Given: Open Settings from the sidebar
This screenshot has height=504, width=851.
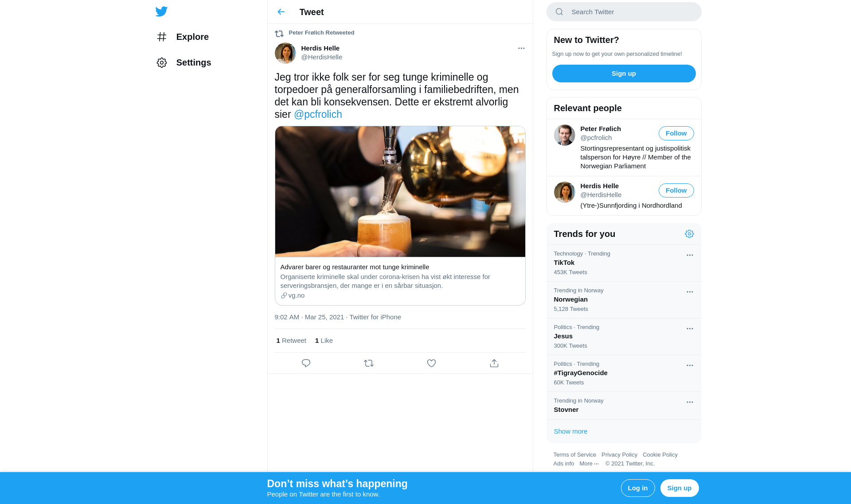Looking at the screenshot, I should coord(184,62).
